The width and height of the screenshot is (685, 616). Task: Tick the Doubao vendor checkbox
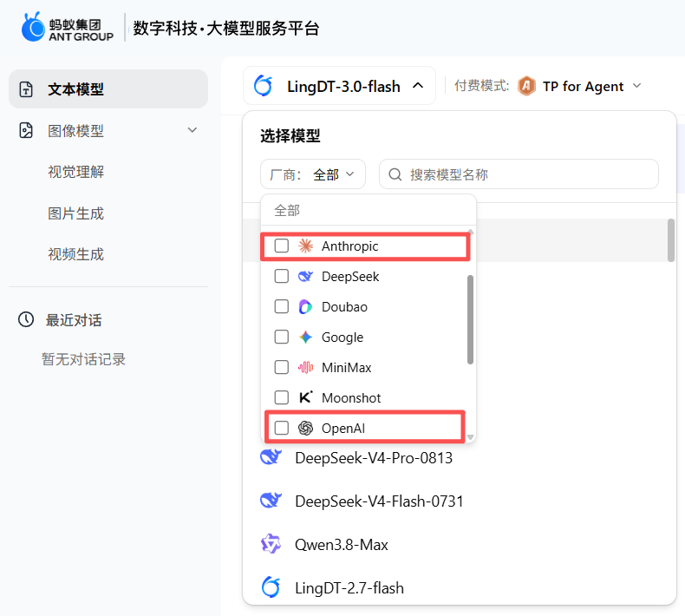pyautogui.click(x=281, y=306)
